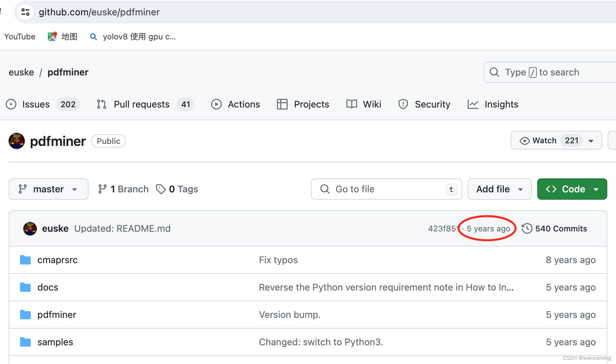View the 540 Commits history
The width and height of the screenshot is (616, 364).
point(555,228)
